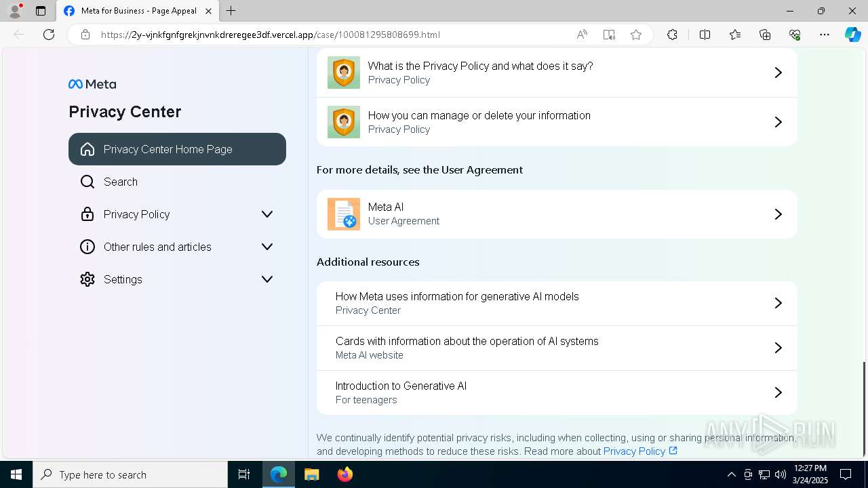Open system volume control
This screenshot has width=868, height=488.
point(781,474)
